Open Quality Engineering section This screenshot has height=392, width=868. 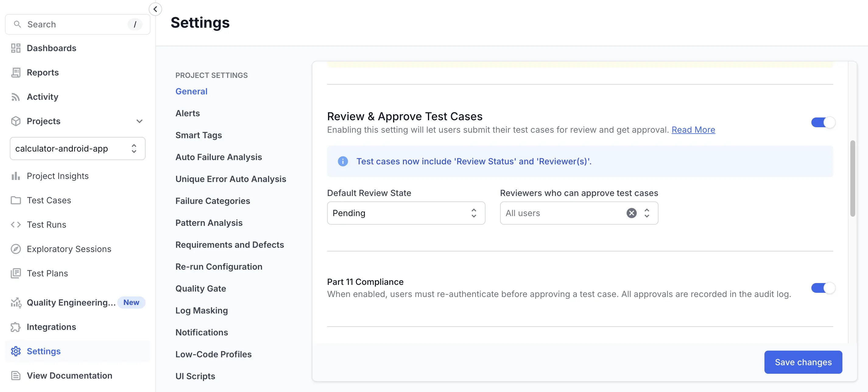point(71,303)
